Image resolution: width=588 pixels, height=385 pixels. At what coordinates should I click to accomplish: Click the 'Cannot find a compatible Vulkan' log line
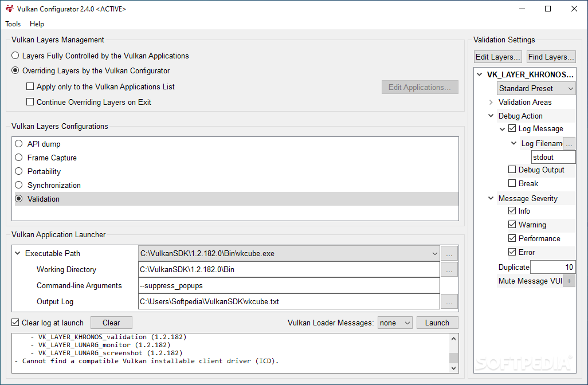147,361
